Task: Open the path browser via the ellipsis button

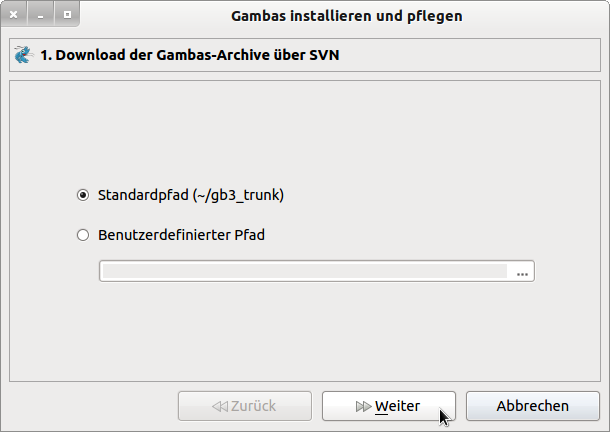Action: 522,272
